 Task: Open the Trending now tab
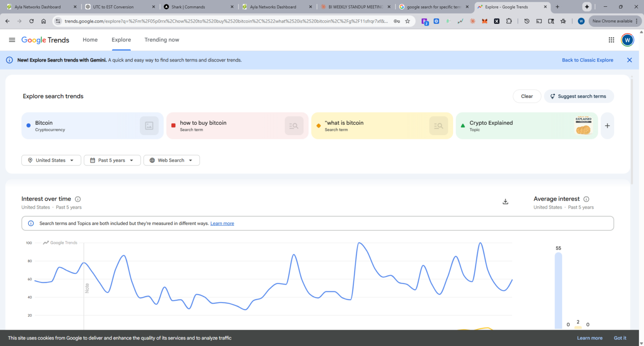pos(162,40)
